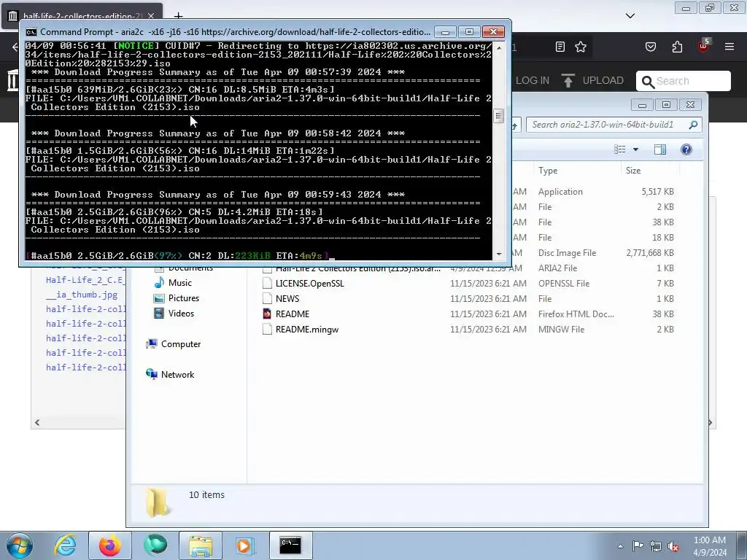
Task: Select Computer in the navigation pane
Action: tap(181, 344)
